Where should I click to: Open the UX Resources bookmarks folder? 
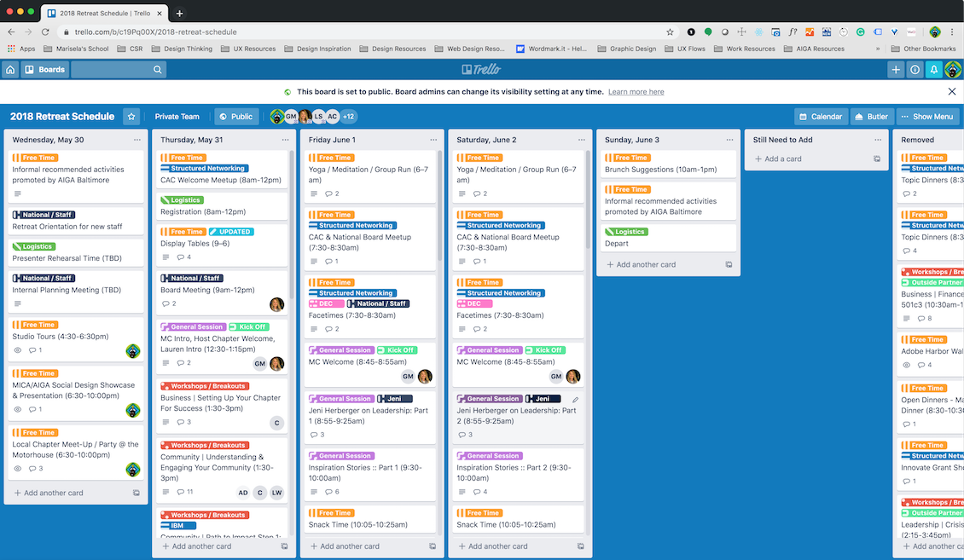(x=248, y=49)
